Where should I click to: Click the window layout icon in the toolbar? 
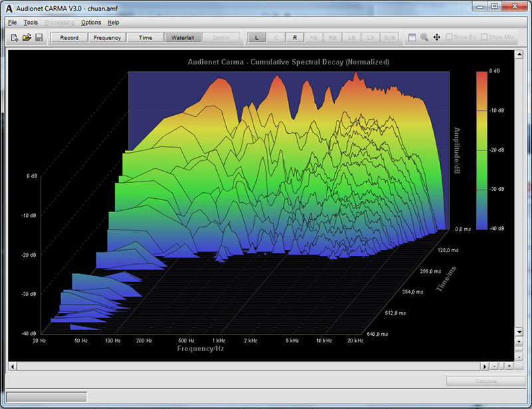pyautogui.click(x=412, y=37)
